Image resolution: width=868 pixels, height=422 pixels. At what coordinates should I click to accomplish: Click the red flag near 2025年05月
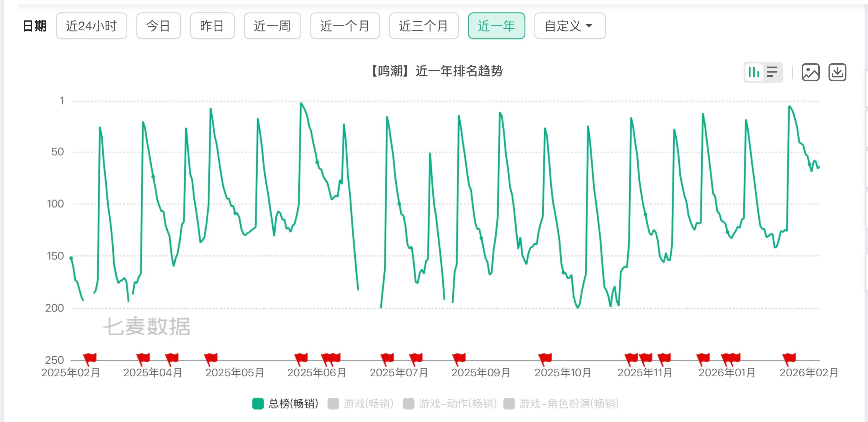[211, 358]
